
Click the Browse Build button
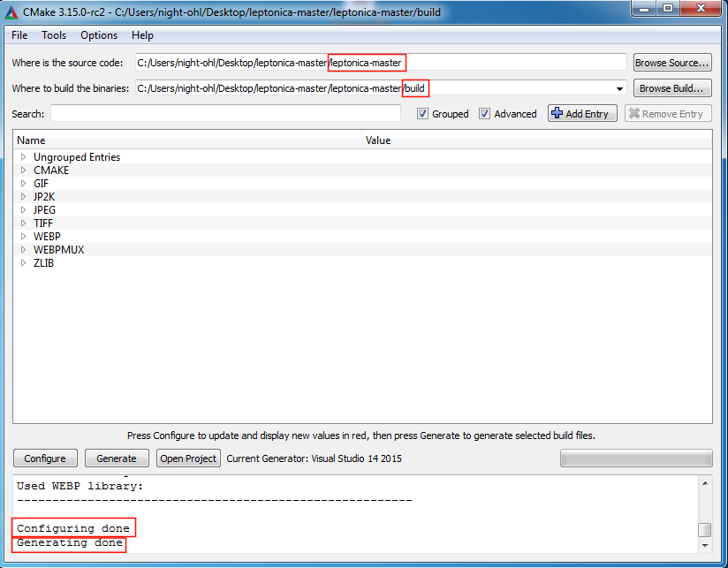(x=672, y=88)
